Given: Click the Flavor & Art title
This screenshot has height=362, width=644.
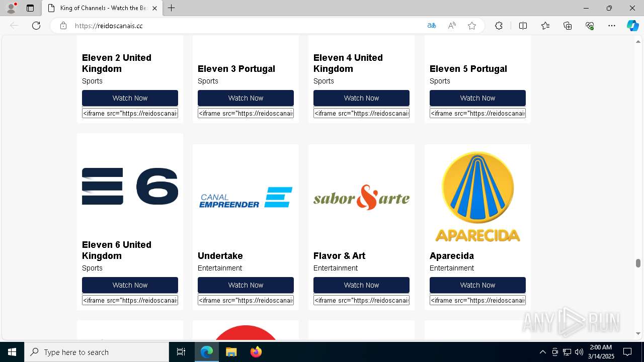Looking at the screenshot, I should coord(339,256).
